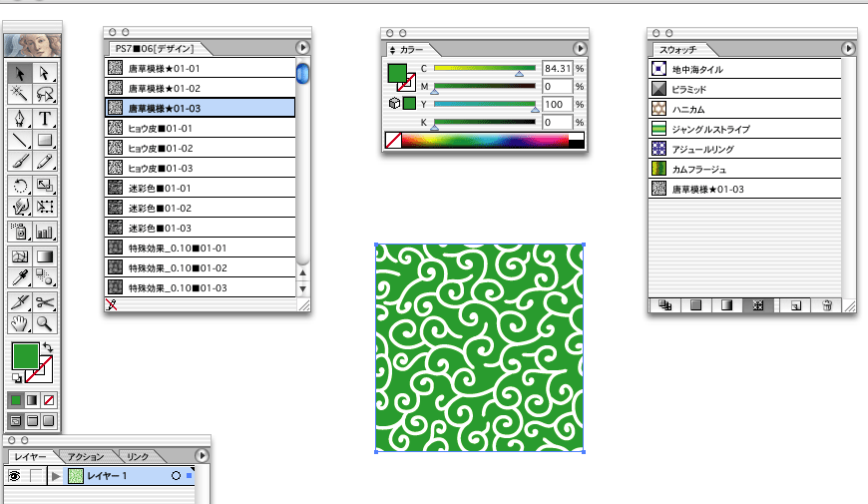This screenshot has height=504, width=868.
Task: Apply solid Color mode in the toolbox
Action: click(x=16, y=400)
